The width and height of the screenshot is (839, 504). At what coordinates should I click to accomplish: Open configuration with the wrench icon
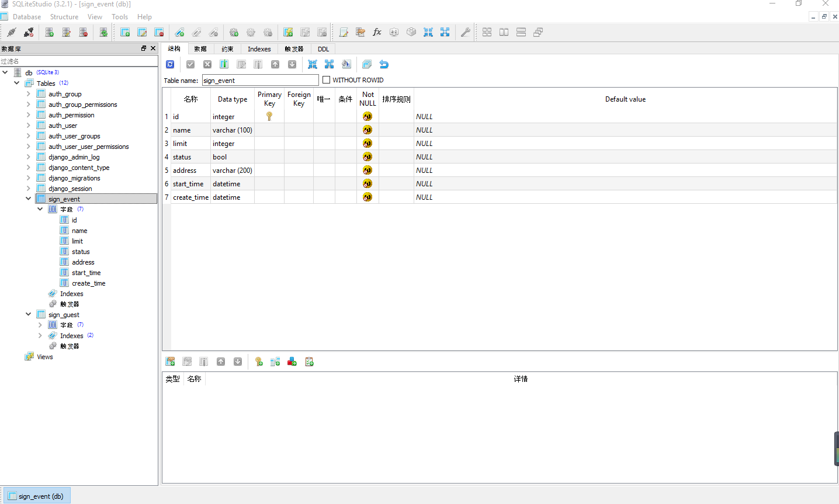pos(466,32)
